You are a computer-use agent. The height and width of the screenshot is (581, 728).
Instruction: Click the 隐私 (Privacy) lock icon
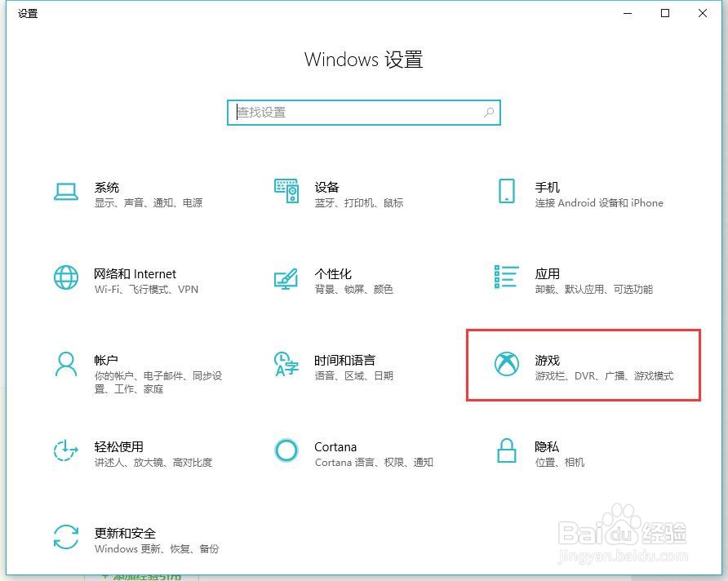coord(507,450)
